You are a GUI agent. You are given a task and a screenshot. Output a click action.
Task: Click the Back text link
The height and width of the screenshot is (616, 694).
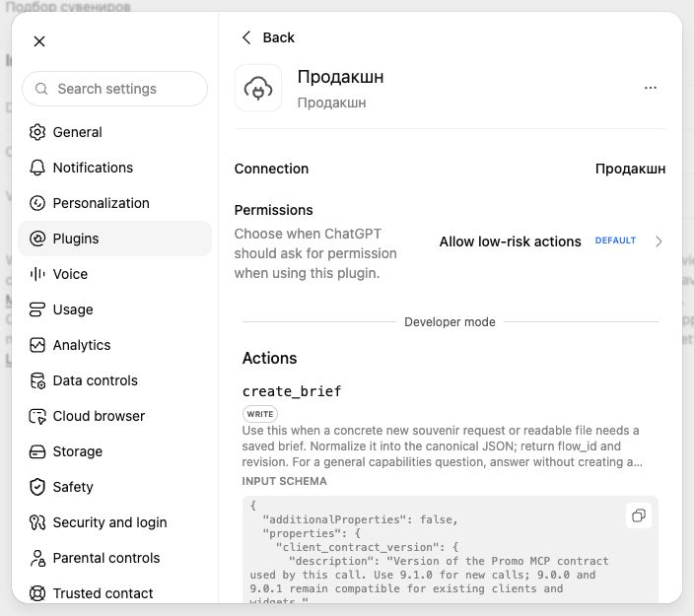pyautogui.click(x=278, y=37)
